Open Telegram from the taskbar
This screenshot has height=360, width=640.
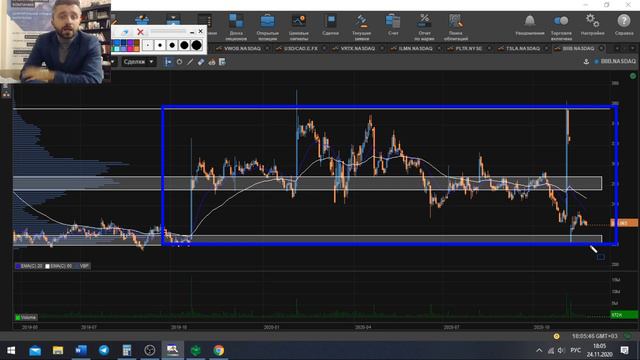coord(104,350)
